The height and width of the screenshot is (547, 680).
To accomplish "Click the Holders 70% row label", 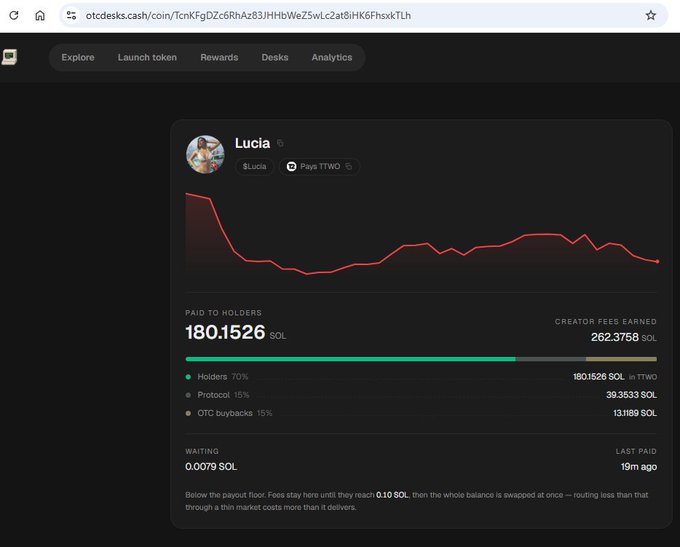I will [223, 377].
